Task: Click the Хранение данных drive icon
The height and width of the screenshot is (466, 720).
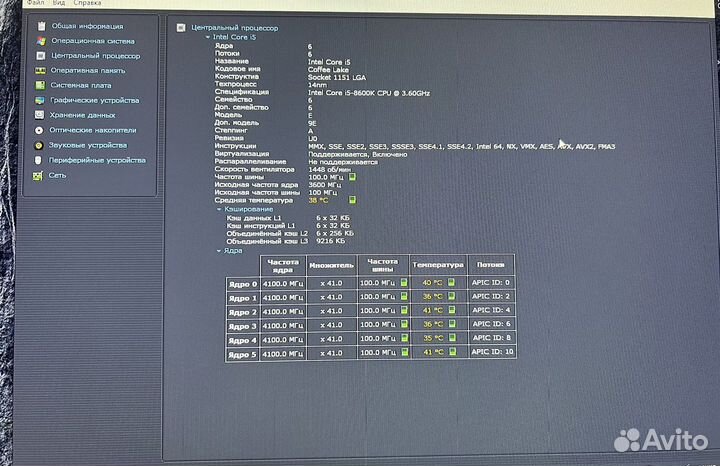Action: 39,115
